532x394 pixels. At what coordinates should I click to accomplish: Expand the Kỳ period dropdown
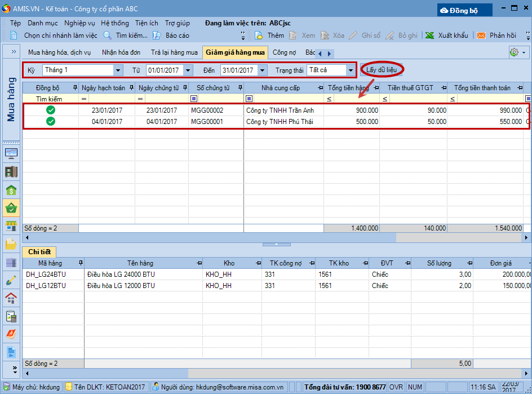pos(118,70)
